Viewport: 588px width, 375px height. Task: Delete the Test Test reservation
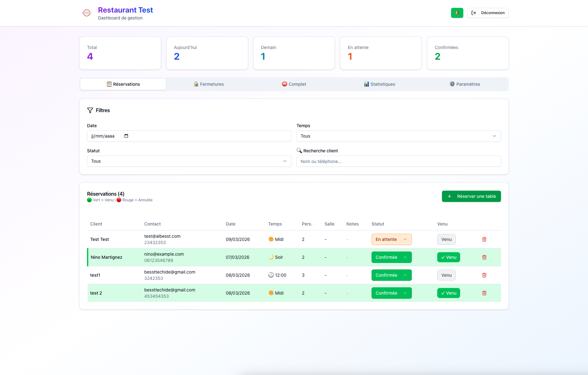click(484, 239)
